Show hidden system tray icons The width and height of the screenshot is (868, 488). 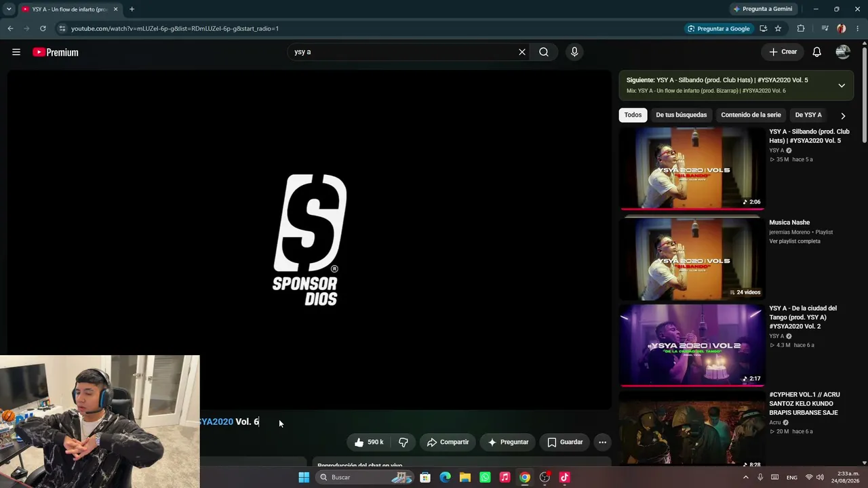coord(746,477)
